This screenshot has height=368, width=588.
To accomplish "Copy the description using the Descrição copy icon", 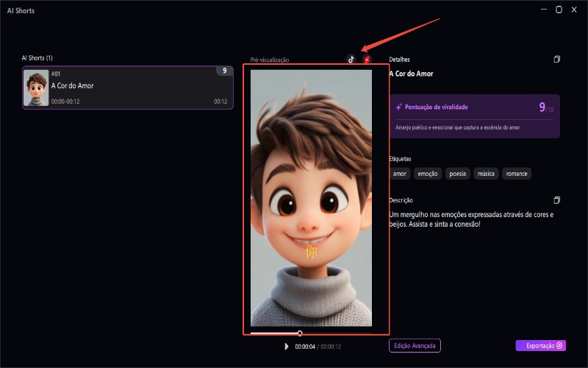I will [x=557, y=200].
